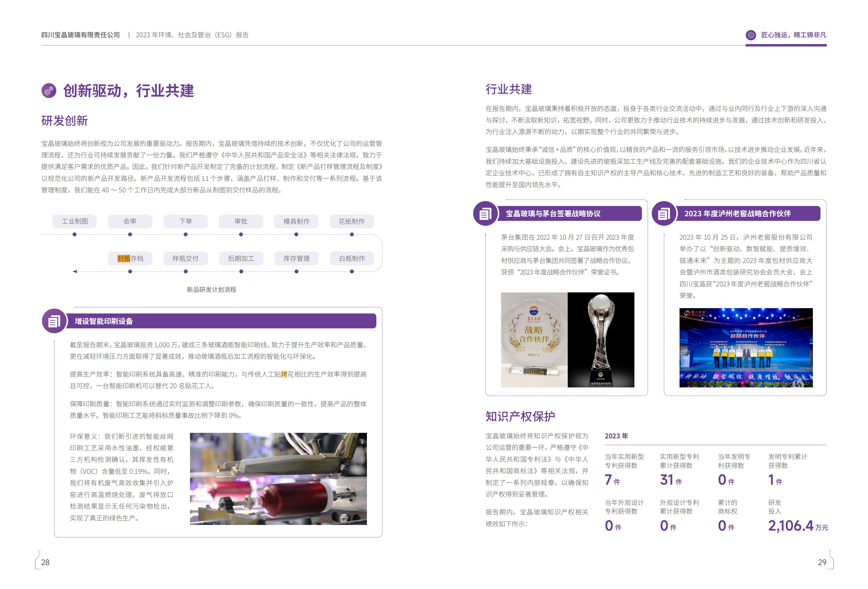This screenshot has width=868, height=589.
Task: Click the gear icon next to 匠心独运,精工铸非凡
Action: pyautogui.click(x=750, y=35)
